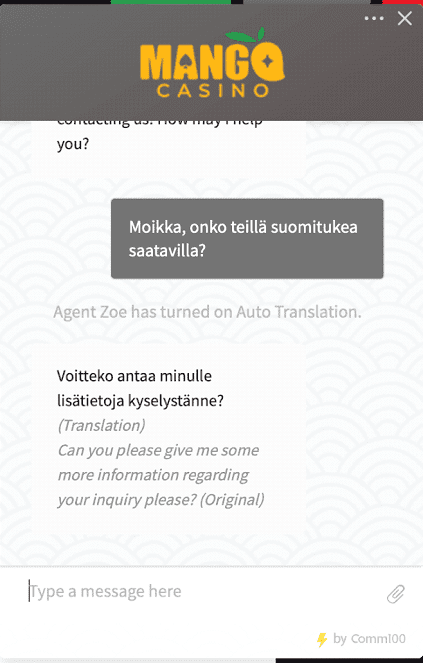The image size is (423, 664).
Task: Click the sparkle star inside the logo's O
Action: (267, 62)
